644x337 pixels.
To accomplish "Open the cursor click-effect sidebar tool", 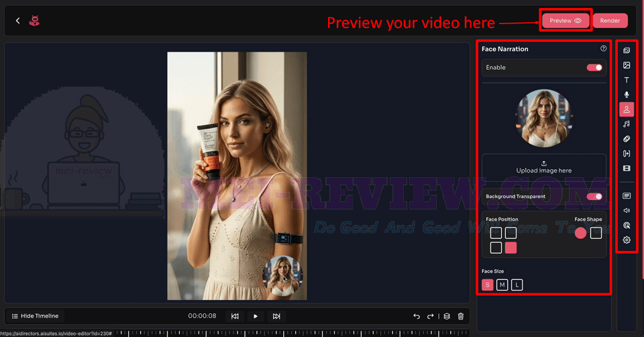I will pyautogui.click(x=627, y=225).
